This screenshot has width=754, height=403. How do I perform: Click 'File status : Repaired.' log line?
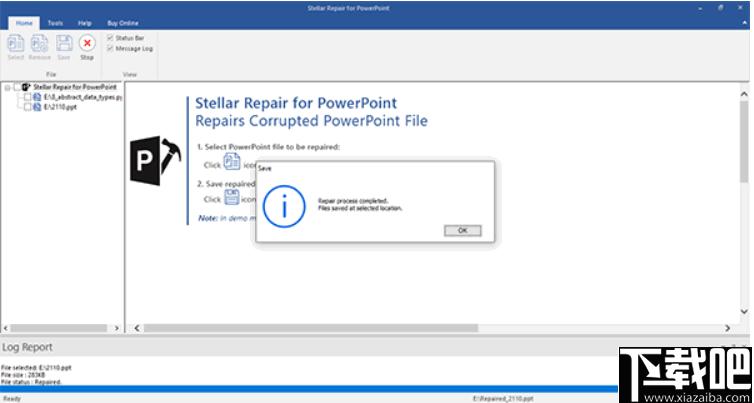(x=31, y=382)
